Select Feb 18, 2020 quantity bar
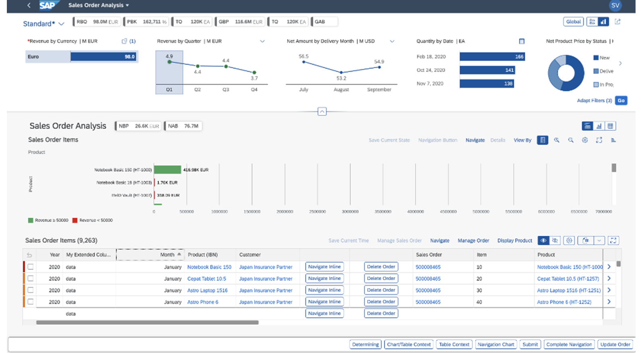Screen dimensions: 644x353 (x=492, y=57)
